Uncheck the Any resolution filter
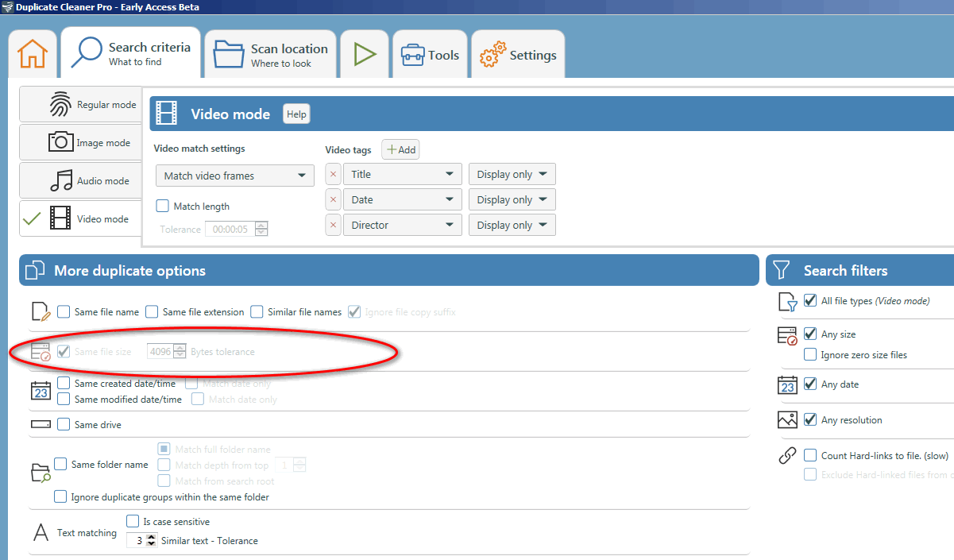The height and width of the screenshot is (560, 954). pos(810,419)
